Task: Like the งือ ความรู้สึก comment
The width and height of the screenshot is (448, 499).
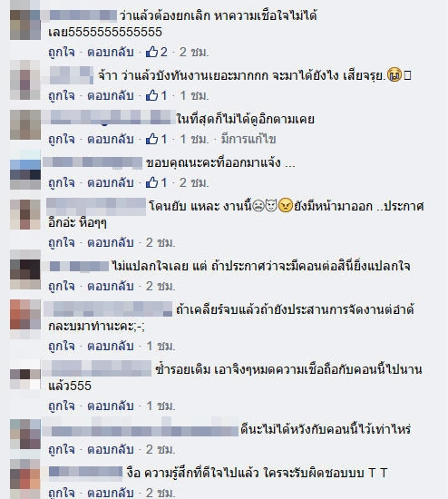Action: pyautogui.click(x=62, y=493)
